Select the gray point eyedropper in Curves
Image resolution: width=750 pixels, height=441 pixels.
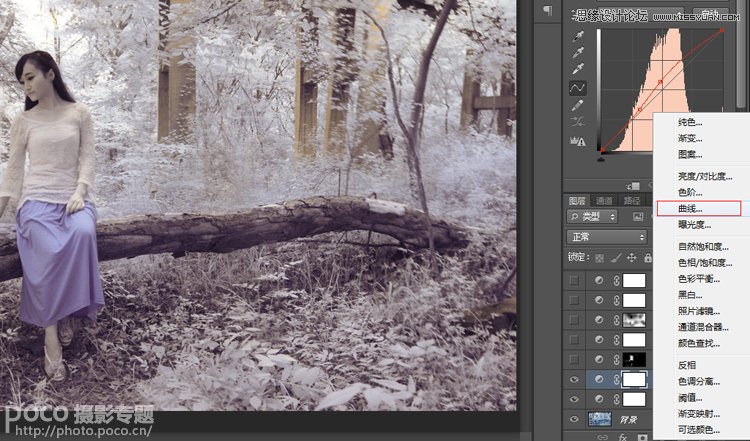[x=578, y=53]
